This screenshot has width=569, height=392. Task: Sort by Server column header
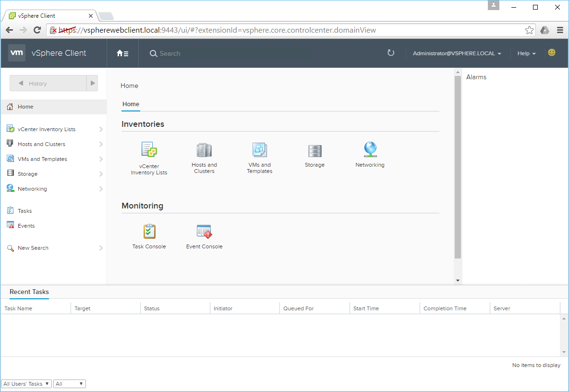click(525, 308)
